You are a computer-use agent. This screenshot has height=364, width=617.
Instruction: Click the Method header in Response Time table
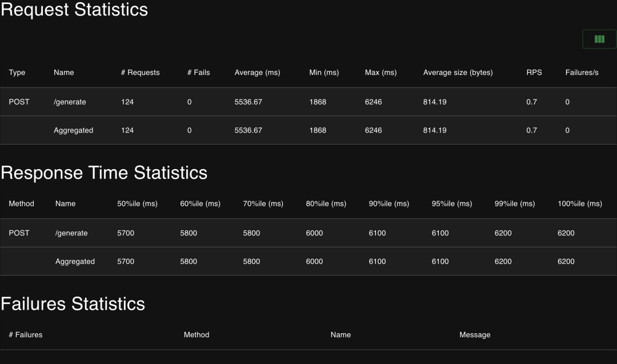click(22, 203)
